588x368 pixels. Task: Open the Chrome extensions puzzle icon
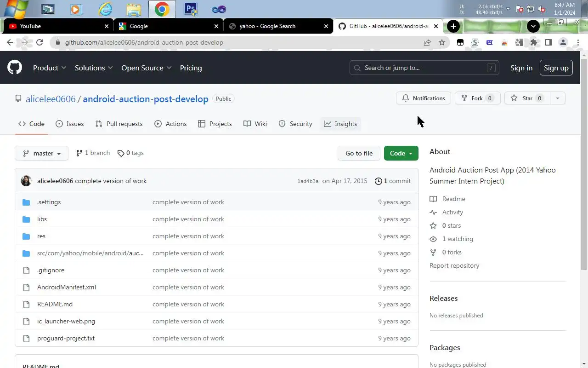533,42
